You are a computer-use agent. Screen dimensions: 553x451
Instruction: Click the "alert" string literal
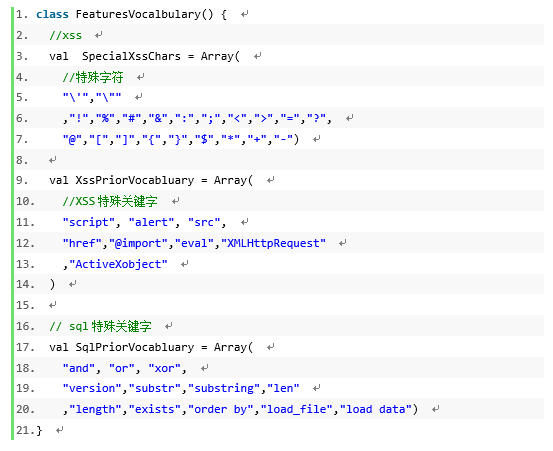point(151,222)
